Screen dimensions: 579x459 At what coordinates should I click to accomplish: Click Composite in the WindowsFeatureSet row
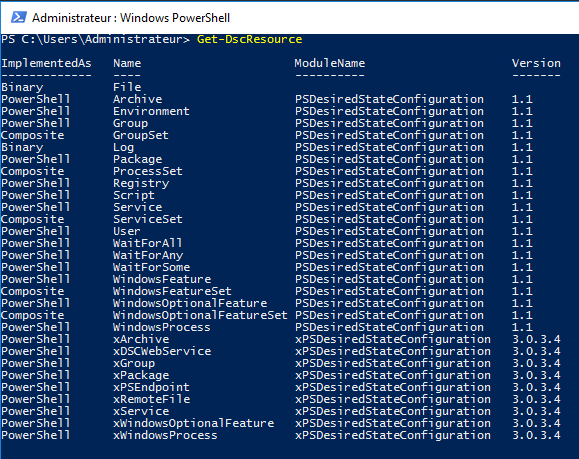pos(32,291)
